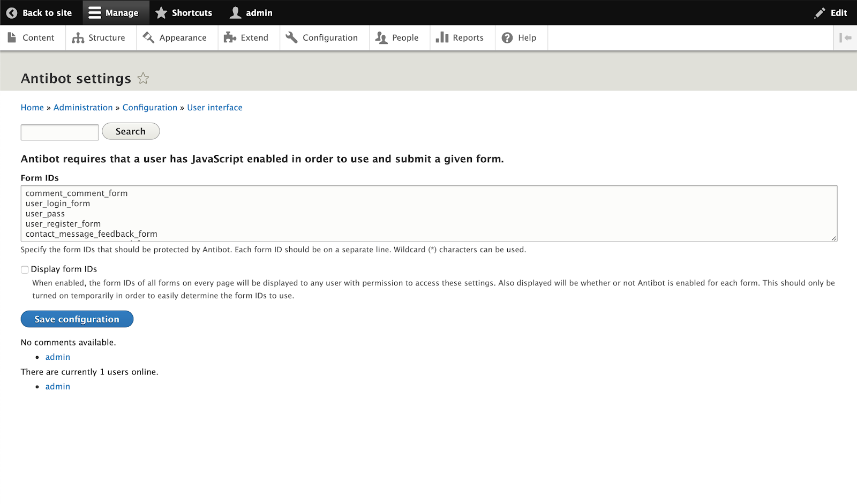Open the Shortcuts toolbar tab
The image size is (857, 504).
coord(184,13)
